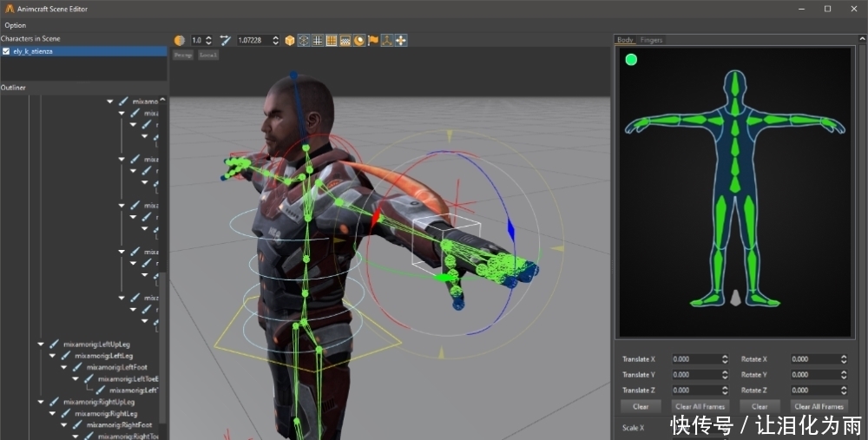Uncheck the ely_k_atienza character checkbox
The width and height of the screenshot is (868, 440).
[x=6, y=51]
